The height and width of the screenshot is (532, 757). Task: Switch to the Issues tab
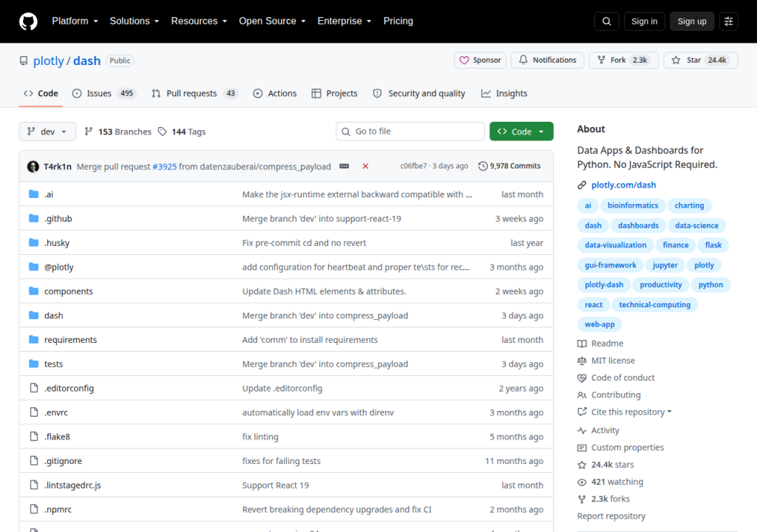click(x=104, y=93)
